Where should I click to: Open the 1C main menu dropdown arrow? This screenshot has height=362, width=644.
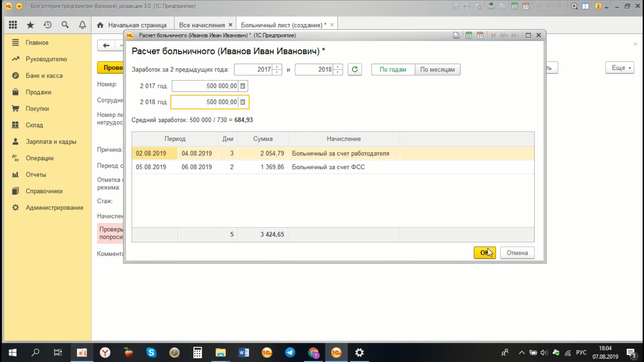[x=19, y=6]
